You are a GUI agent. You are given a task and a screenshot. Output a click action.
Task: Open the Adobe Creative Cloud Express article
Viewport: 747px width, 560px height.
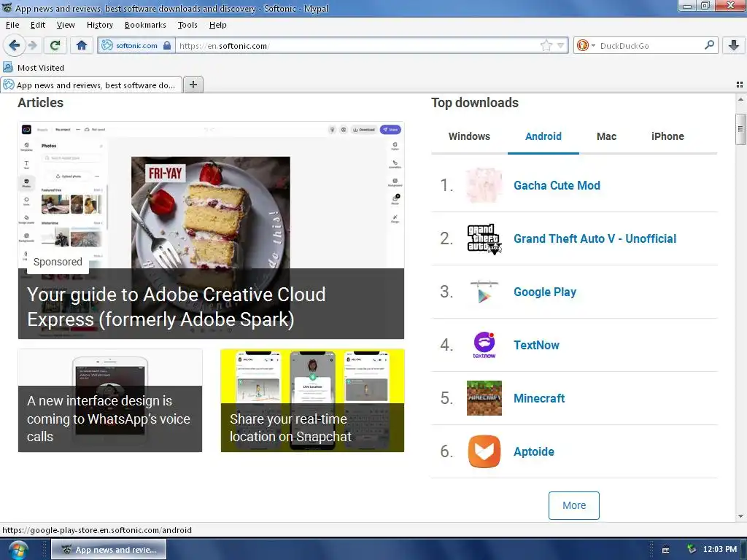click(211, 230)
